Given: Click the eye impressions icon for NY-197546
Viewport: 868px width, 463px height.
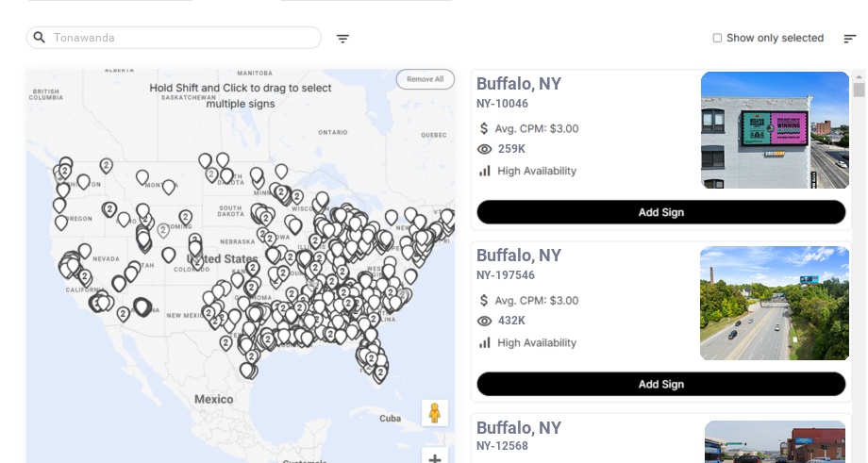Looking at the screenshot, I should pos(485,321).
